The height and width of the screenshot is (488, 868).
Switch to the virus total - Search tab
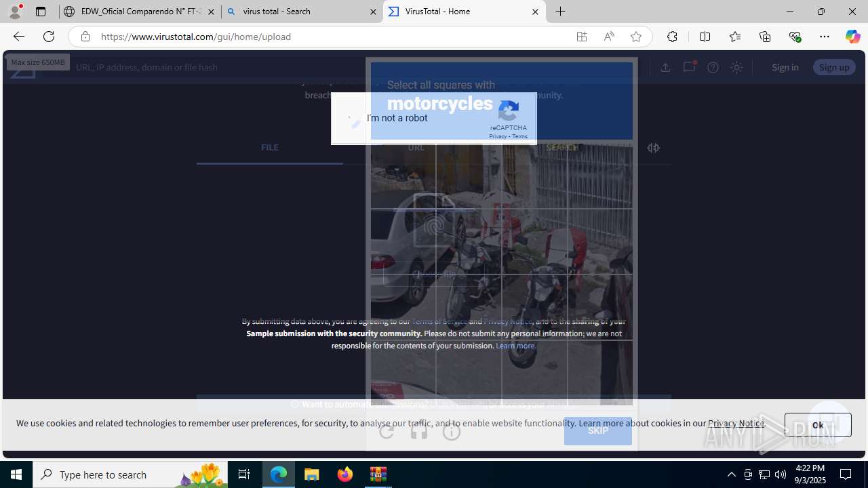302,12
